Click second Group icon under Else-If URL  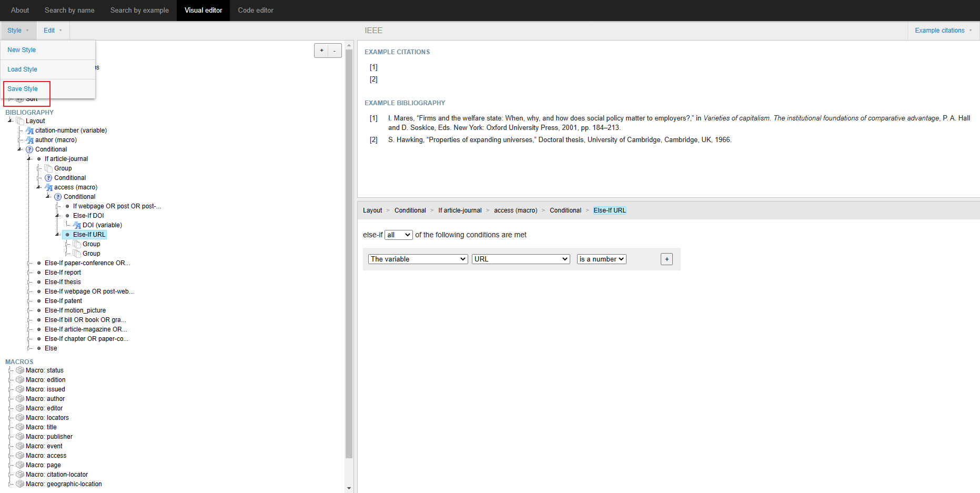click(x=77, y=254)
